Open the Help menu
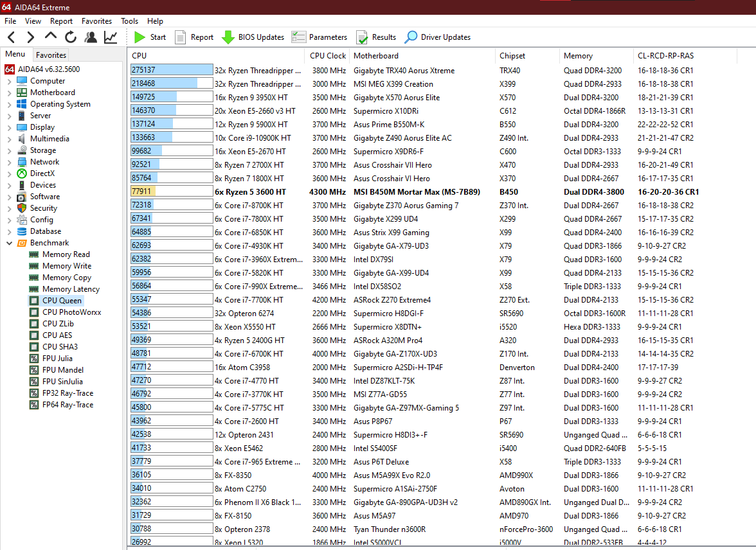This screenshot has width=756, height=550. (x=156, y=21)
